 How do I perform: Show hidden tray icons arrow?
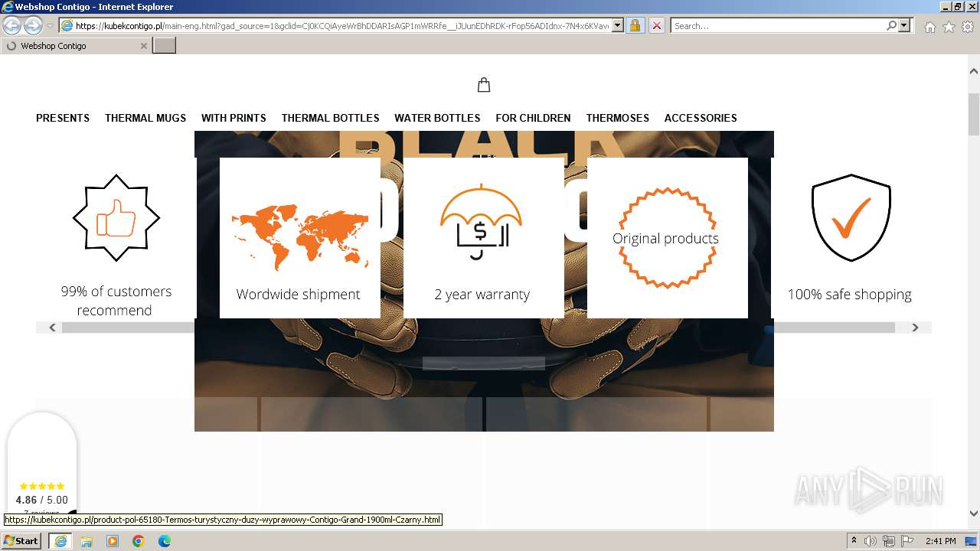pos(854,541)
